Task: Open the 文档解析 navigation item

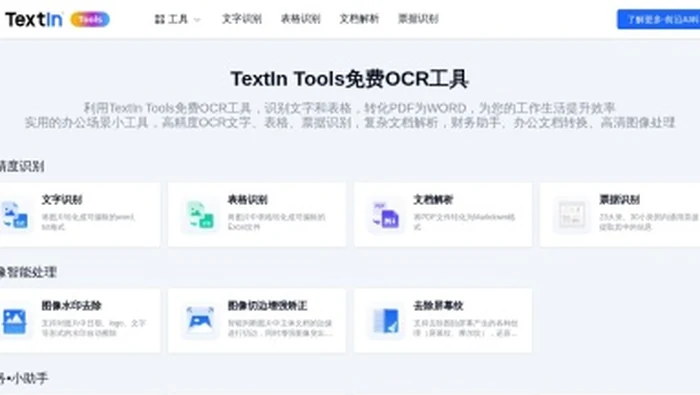Action: click(x=359, y=19)
